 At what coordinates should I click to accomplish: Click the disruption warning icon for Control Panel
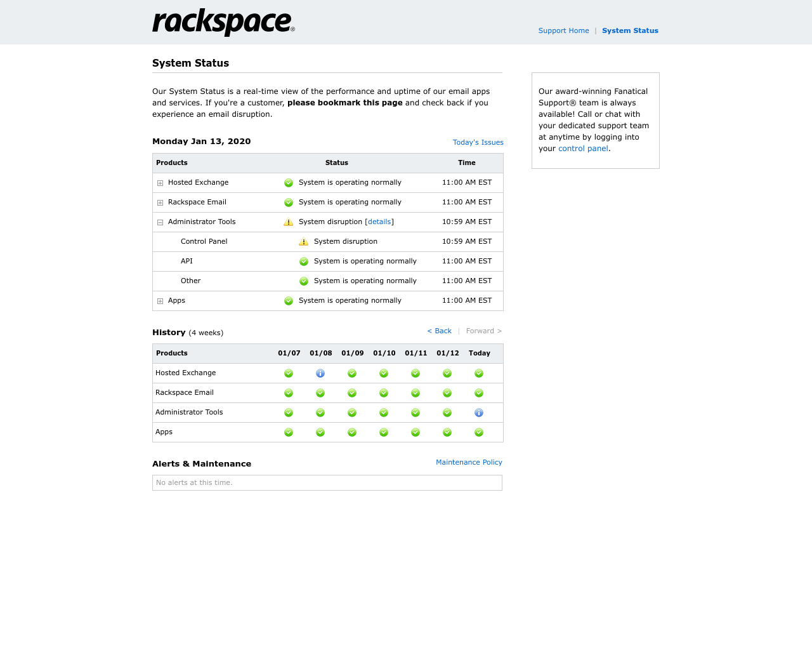[303, 242]
